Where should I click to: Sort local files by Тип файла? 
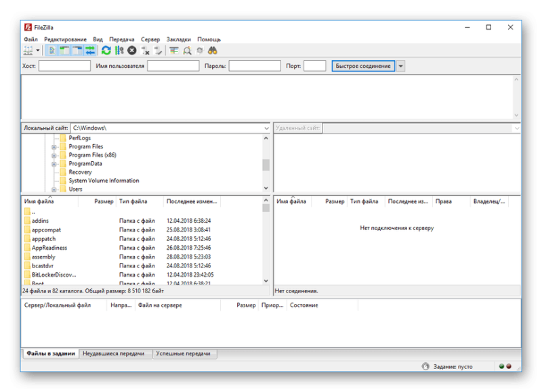point(140,201)
